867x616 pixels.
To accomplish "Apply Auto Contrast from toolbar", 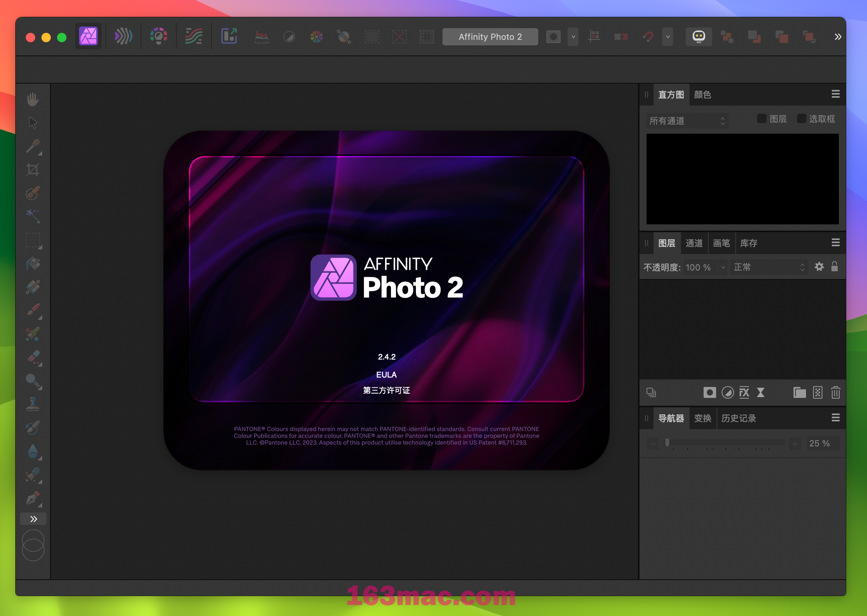I will pos(289,37).
